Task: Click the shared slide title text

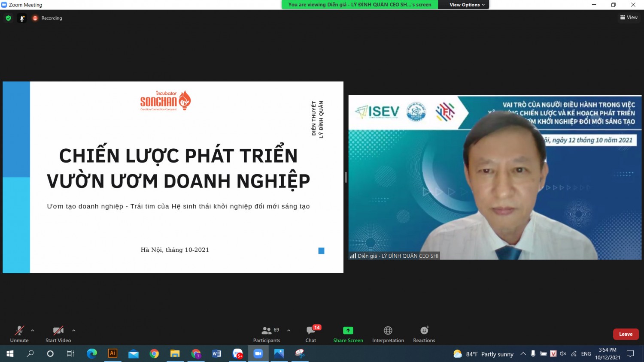Action: pyautogui.click(x=178, y=168)
